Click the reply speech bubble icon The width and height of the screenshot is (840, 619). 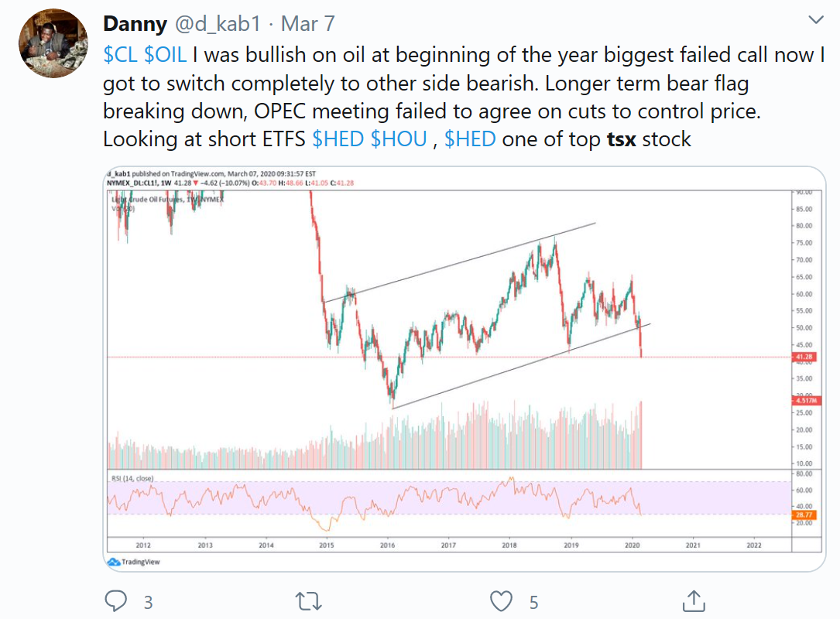[115, 600]
